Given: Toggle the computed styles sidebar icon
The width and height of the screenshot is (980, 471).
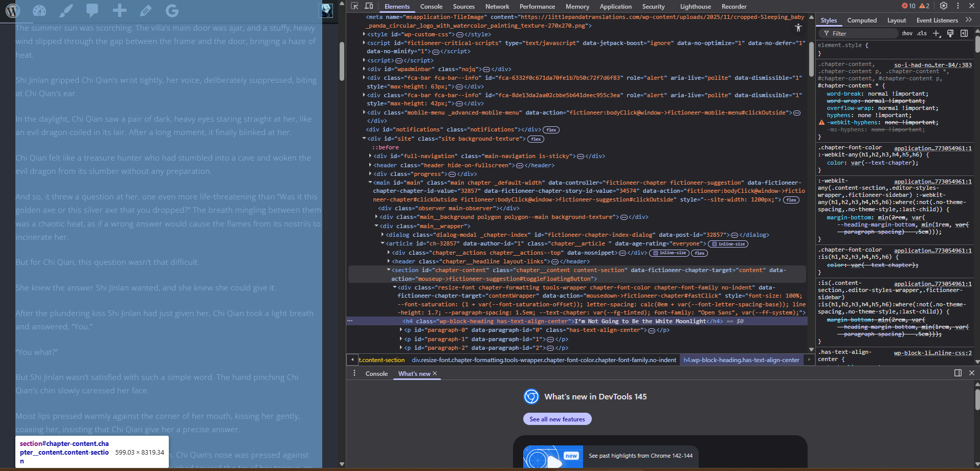Looking at the screenshot, I should tap(964, 33).
